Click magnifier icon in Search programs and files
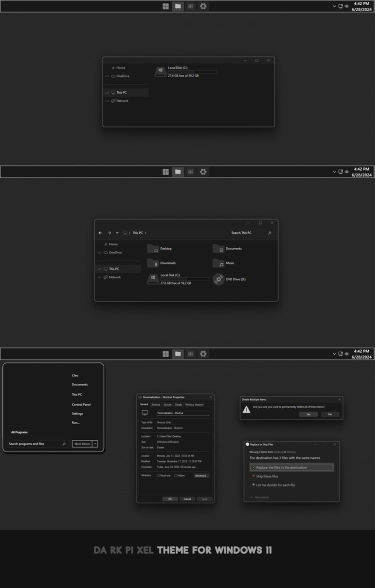The width and height of the screenshot is (375, 588). 64,444
